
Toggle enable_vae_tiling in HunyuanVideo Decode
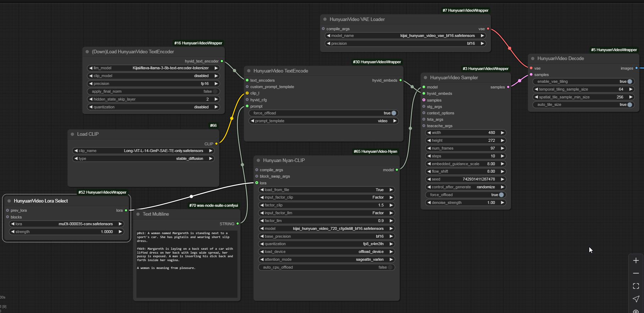coord(629,82)
